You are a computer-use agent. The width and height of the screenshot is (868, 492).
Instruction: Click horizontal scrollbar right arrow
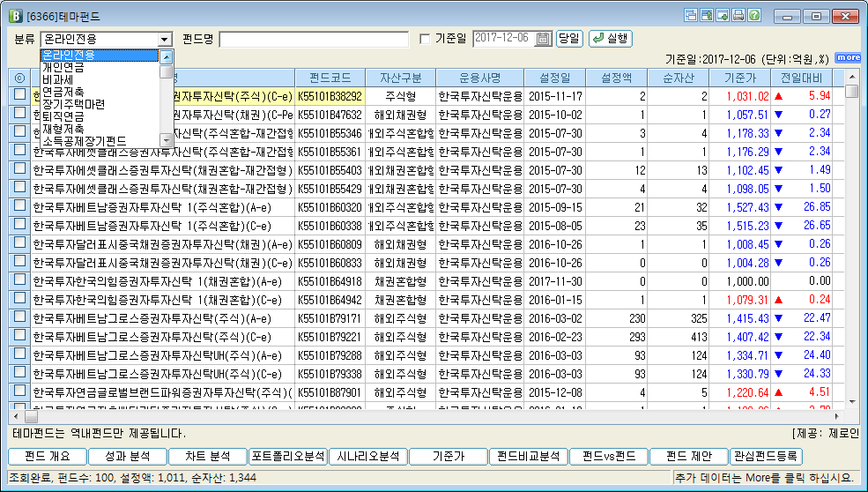tap(837, 416)
